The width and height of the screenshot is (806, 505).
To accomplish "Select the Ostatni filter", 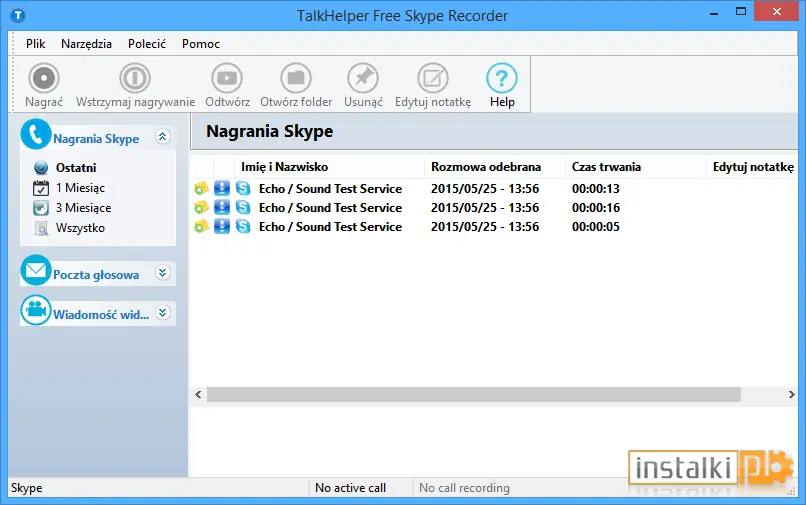I will [76, 168].
